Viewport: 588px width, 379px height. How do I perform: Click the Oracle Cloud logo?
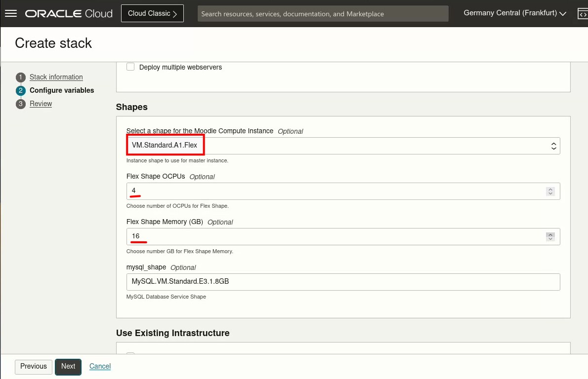[x=69, y=13]
